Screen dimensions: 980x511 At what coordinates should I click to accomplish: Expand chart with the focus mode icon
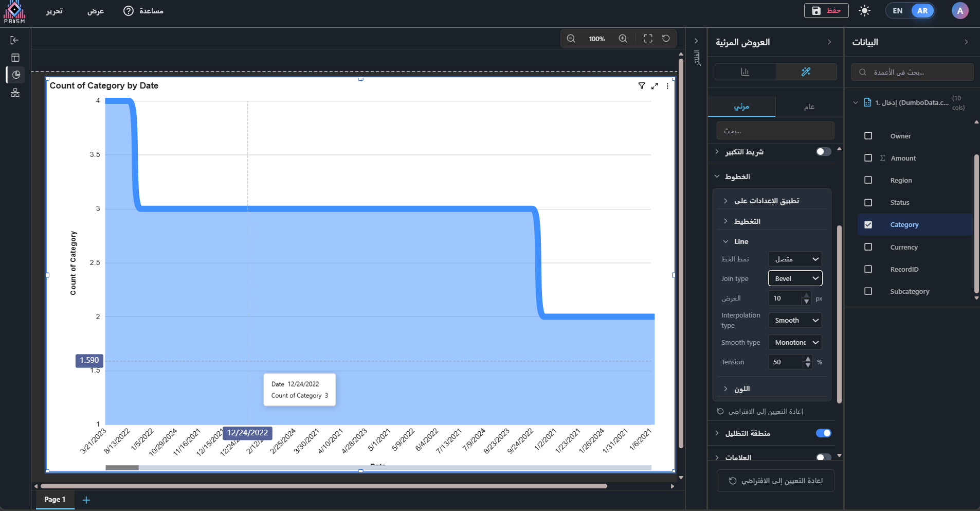[655, 86]
